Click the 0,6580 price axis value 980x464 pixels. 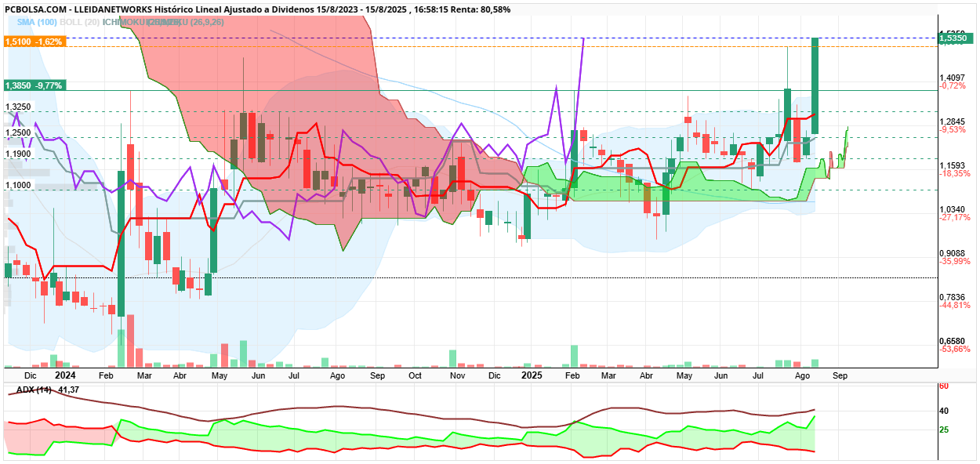click(951, 340)
